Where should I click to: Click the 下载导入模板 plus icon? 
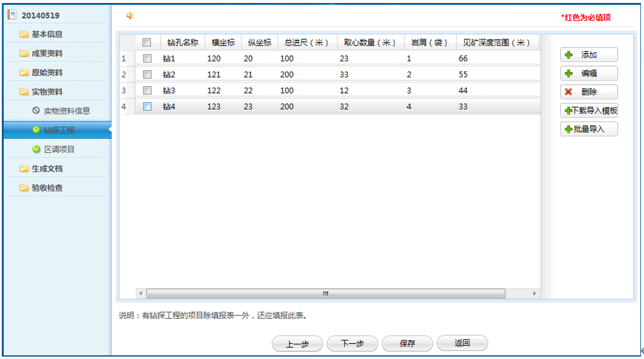(568, 111)
